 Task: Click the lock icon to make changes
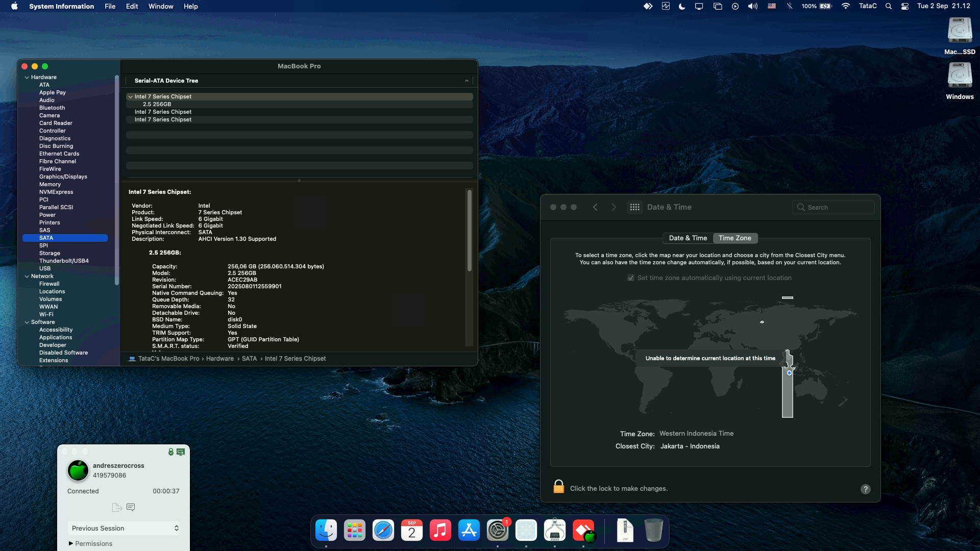pos(558,487)
